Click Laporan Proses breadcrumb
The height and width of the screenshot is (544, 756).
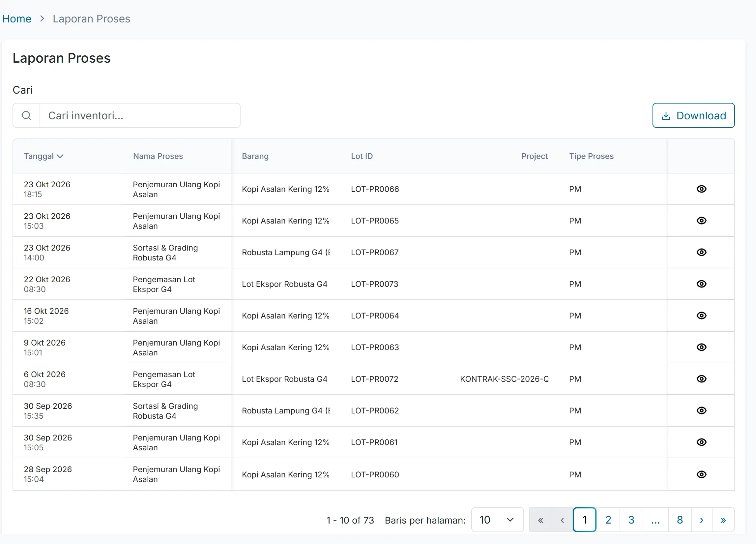click(x=91, y=19)
